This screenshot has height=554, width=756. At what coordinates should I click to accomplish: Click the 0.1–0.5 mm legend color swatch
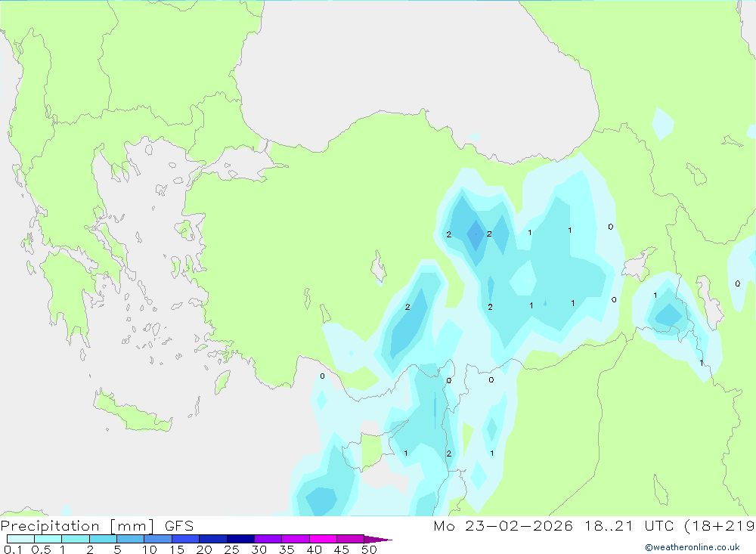20,539
